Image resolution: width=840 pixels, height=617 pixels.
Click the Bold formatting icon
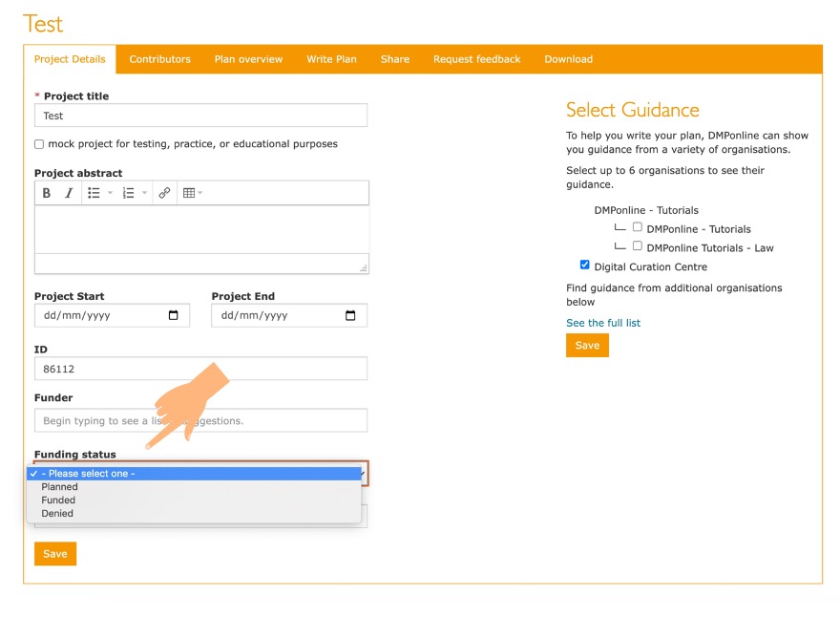47,193
